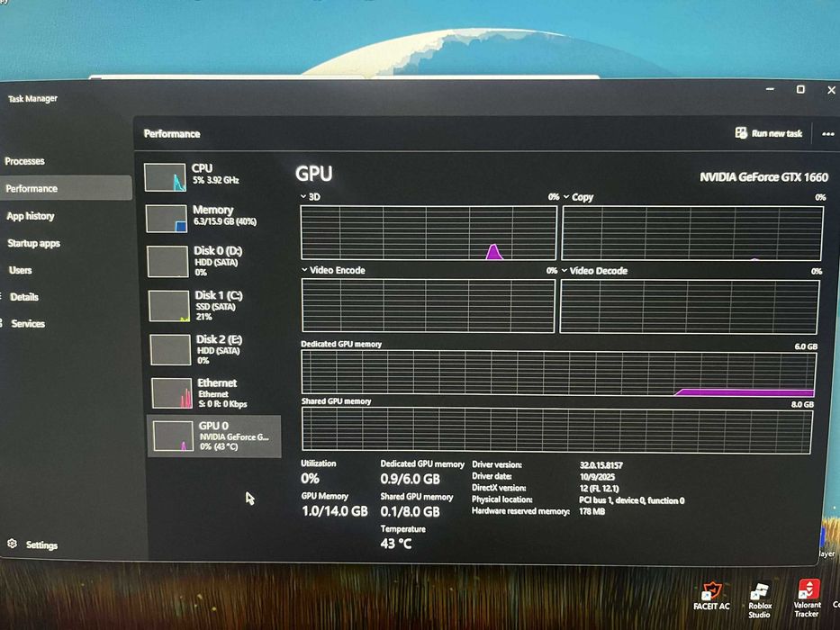The height and width of the screenshot is (630, 840).
Task: Click the Settings gear icon
Action: 12,544
